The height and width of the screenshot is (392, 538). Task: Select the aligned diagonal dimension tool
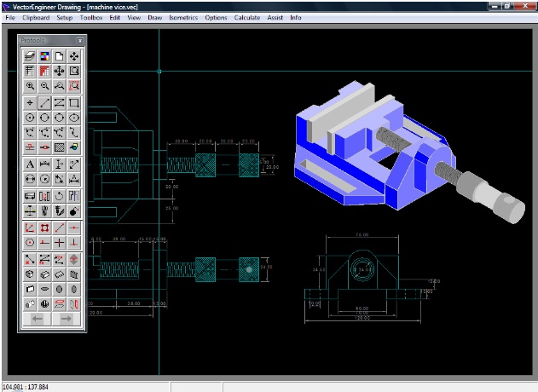(74, 164)
